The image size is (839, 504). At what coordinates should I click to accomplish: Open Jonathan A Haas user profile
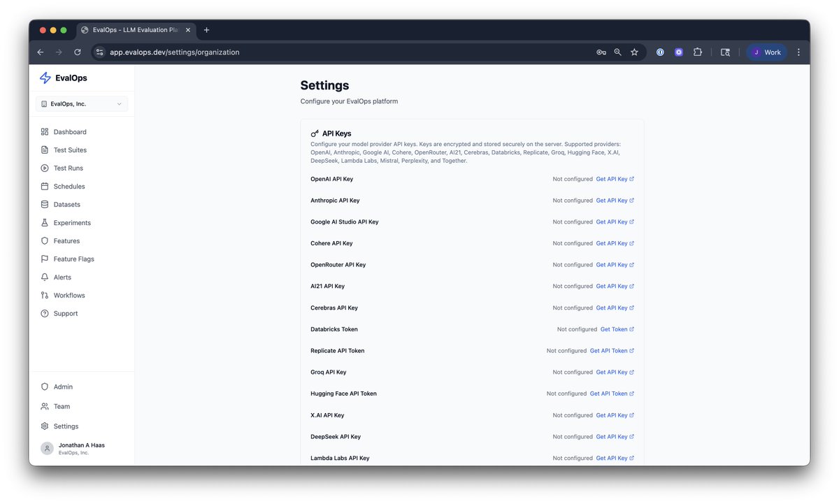82,449
